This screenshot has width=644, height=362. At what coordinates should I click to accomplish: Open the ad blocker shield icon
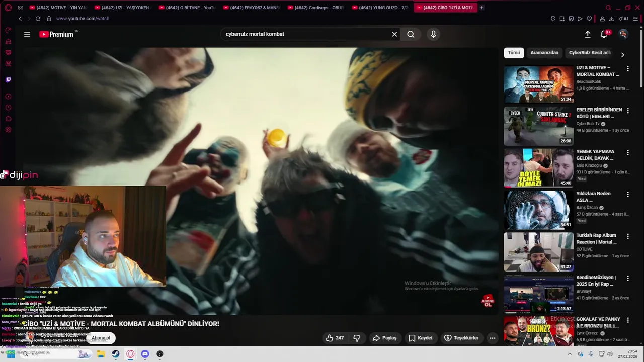(571, 19)
